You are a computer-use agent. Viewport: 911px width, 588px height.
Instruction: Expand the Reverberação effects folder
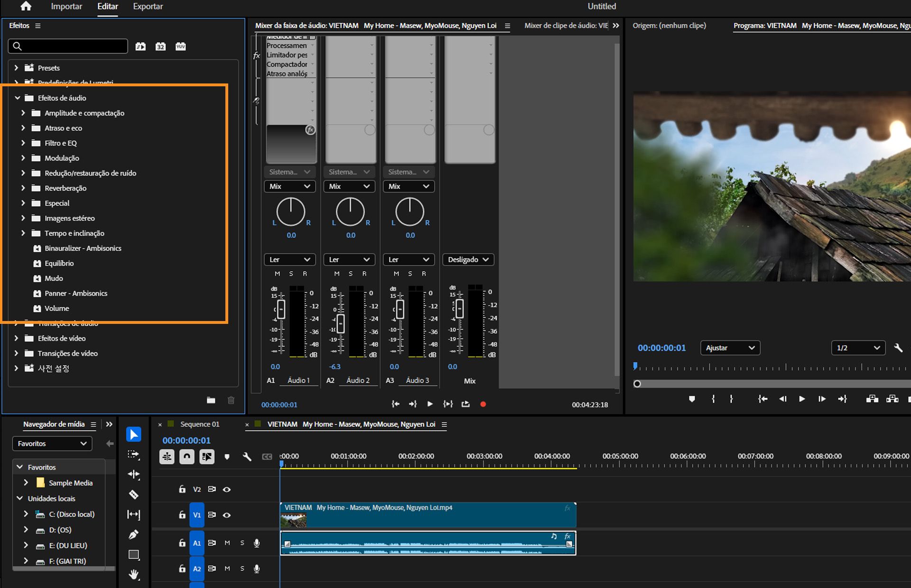point(23,188)
